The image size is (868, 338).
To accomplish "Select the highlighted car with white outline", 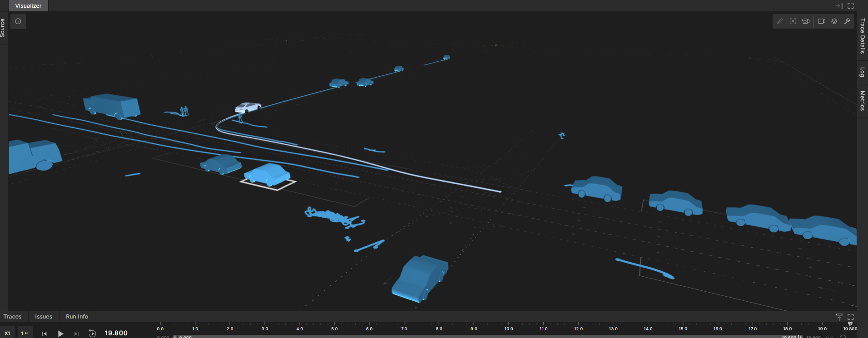I will 267,175.
